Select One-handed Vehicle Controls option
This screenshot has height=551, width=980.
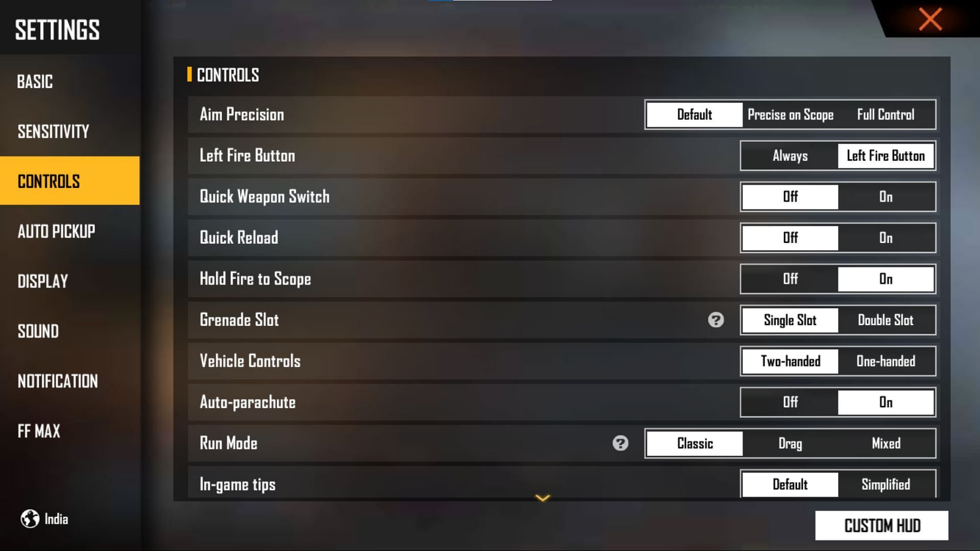(x=886, y=361)
